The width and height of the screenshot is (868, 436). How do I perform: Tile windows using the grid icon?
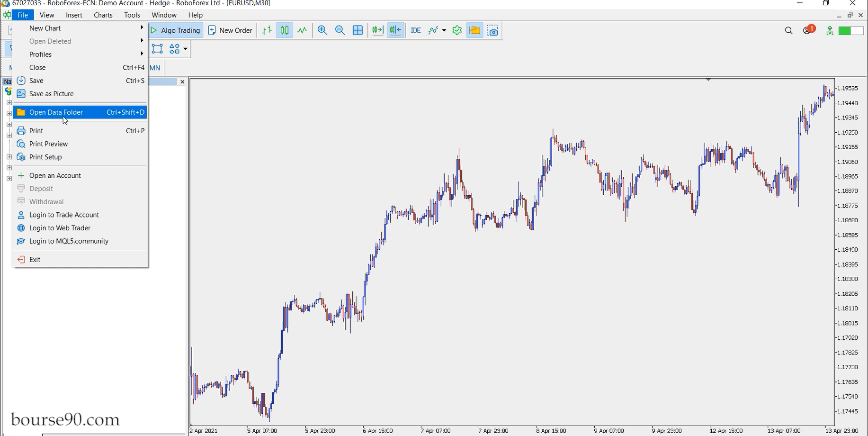[358, 30]
